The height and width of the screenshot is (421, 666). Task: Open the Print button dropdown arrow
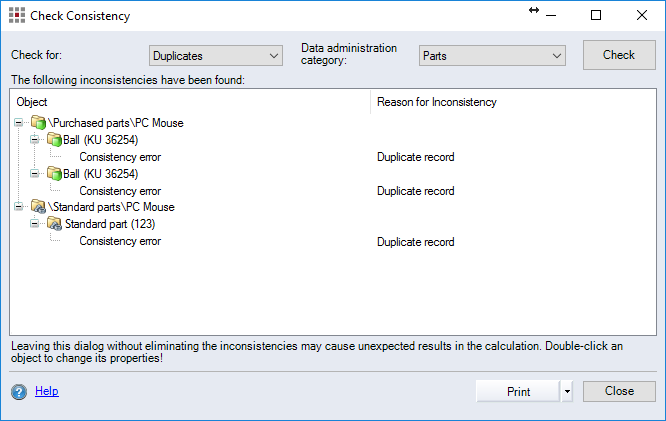coord(567,392)
